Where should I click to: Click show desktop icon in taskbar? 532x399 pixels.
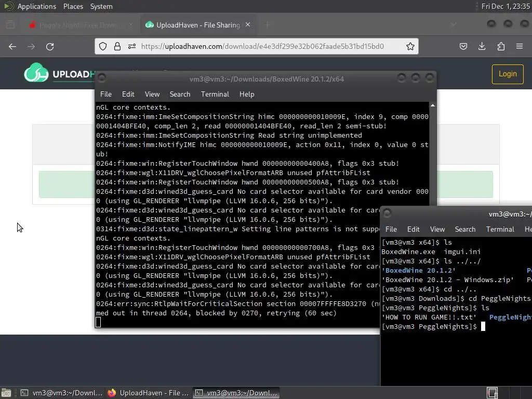tap(6, 393)
